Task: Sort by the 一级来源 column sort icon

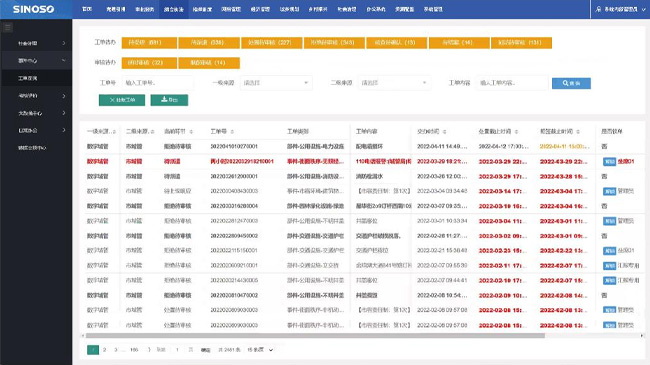Action: [114, 131]
